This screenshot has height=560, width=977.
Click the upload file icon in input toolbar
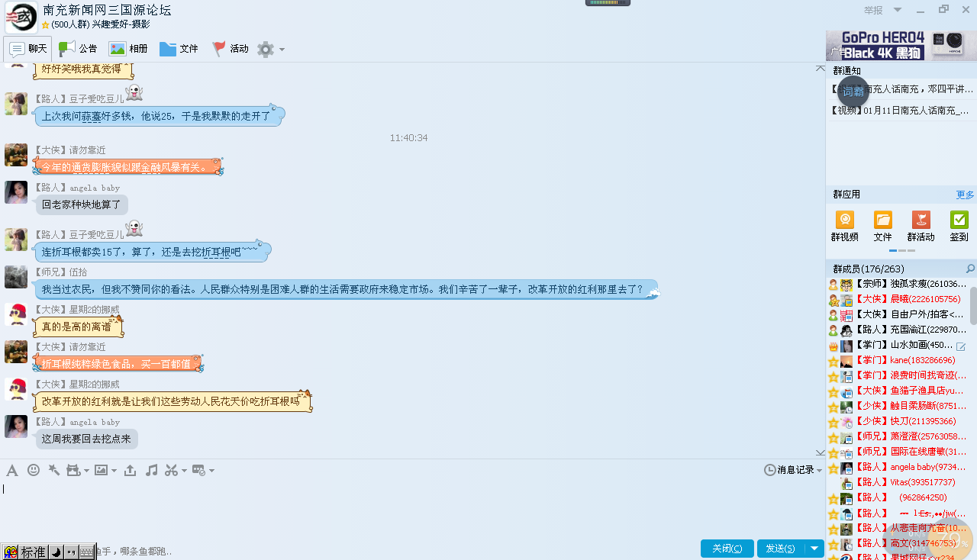(131, 470)
